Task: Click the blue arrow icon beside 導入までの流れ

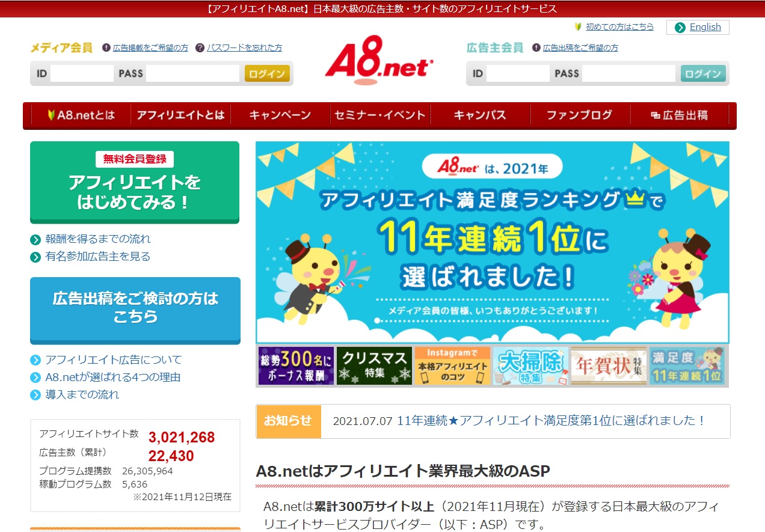Action: [35, 395]
